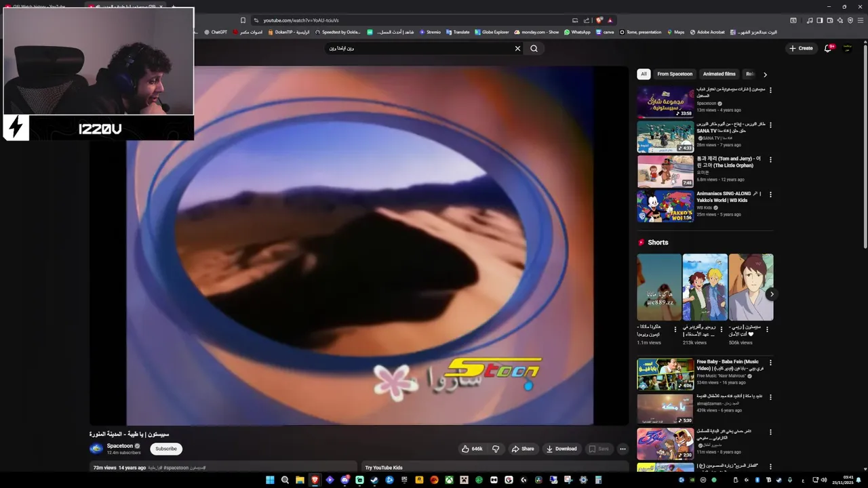Viewport: 868px width, 488px height.
Task: Switch to the first browser tab Watch History
Action: point(41,7)
